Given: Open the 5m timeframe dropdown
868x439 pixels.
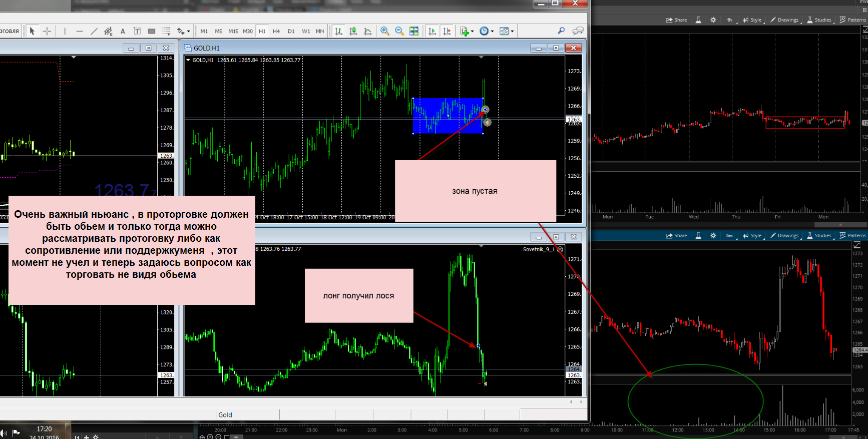Looking at the screenshot, I should 731,236.
